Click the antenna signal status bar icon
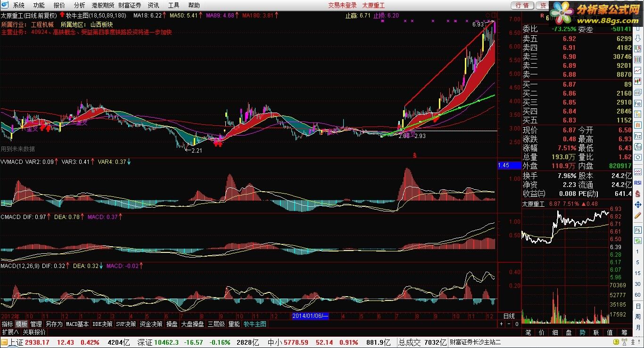Image resolution: width=644 pixels, height=348 pixels. [624, 342]
